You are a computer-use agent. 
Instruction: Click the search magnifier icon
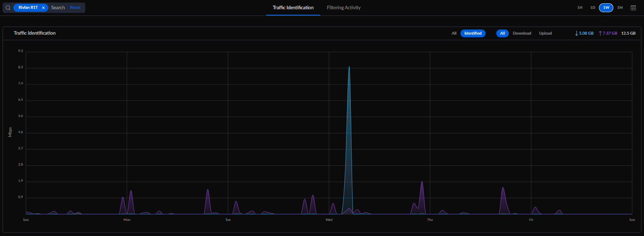[8, 8]
